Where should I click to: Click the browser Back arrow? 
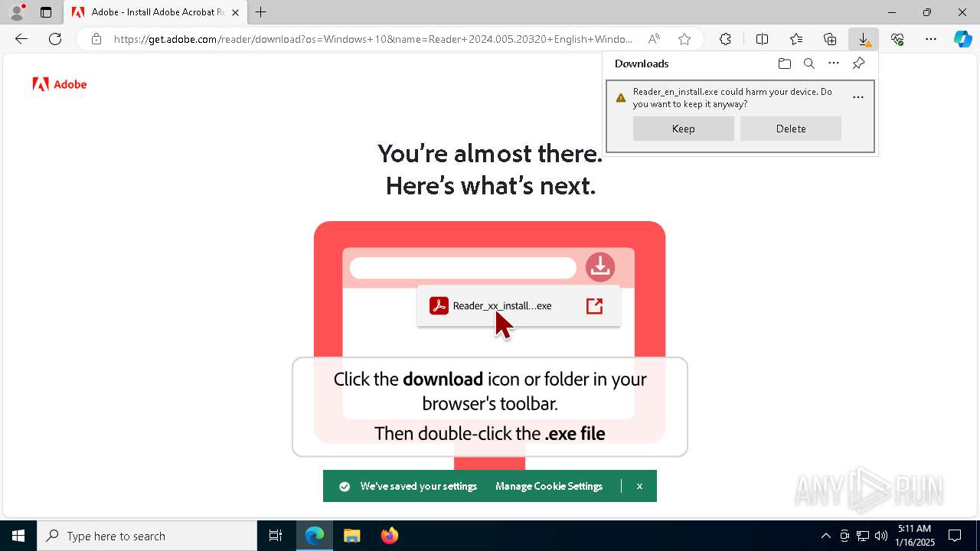(x=21, y=39)
